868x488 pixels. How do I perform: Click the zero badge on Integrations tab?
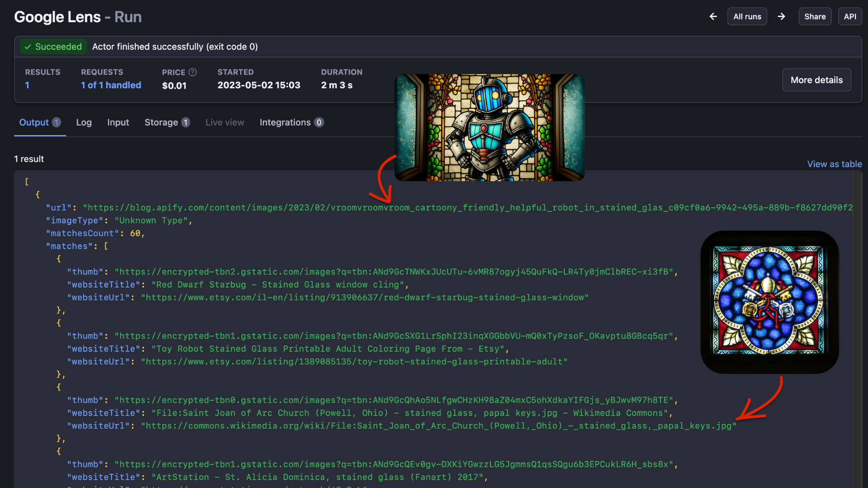(x=319, y=122)
